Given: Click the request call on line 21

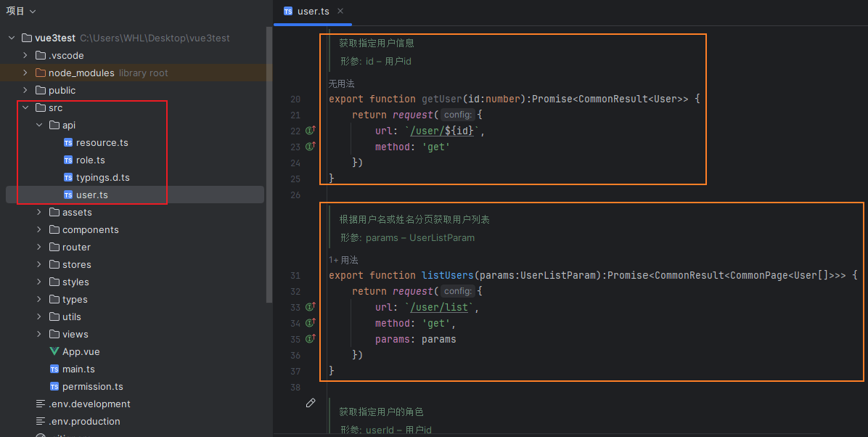Looking at the screenshot, I should 412,115.
